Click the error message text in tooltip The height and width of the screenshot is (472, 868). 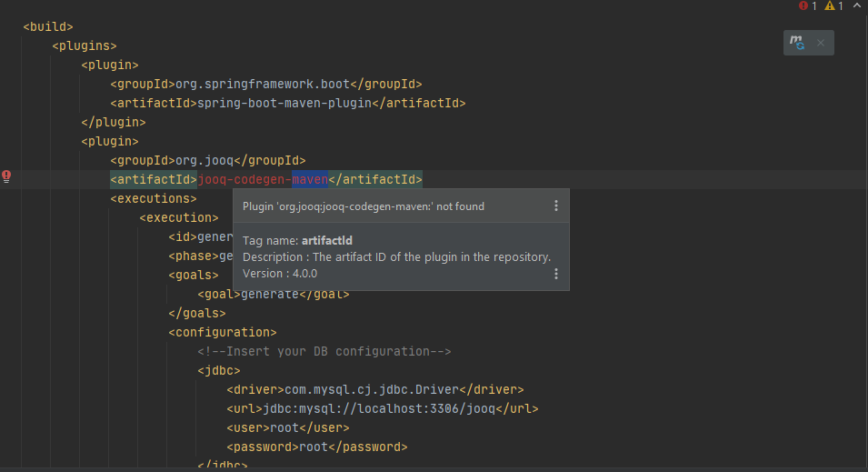pyautogui.click(x=364, y=206)
